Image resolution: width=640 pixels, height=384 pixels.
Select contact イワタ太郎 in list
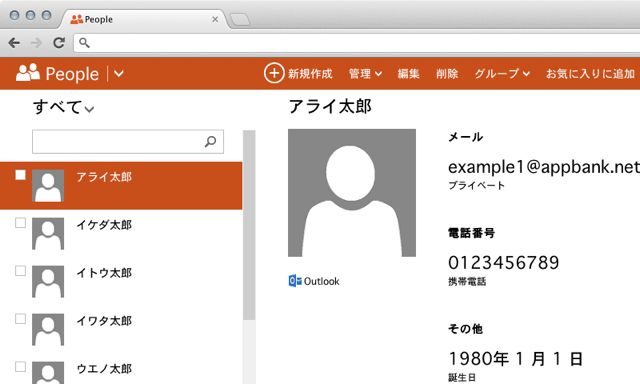(121, 329)
